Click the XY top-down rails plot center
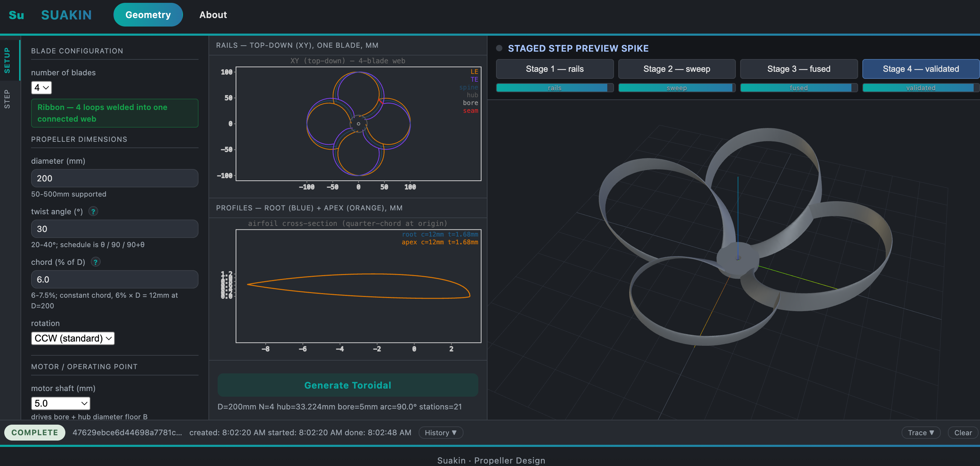 [358, 124]
